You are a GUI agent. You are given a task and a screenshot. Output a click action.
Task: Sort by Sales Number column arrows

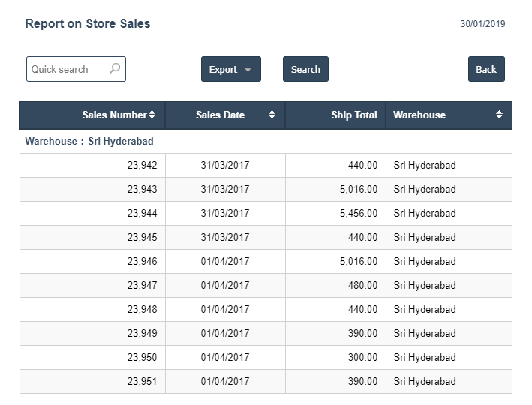(152, 115)
